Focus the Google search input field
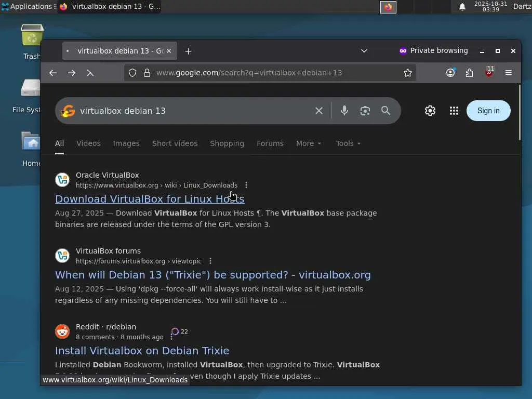The width and height of the screenshot is (532, 399). [x=193, y=111]
